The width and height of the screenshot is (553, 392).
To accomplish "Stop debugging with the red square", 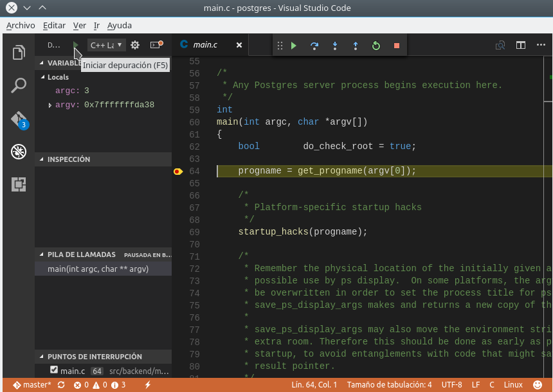I will click(x=397, y=46).
